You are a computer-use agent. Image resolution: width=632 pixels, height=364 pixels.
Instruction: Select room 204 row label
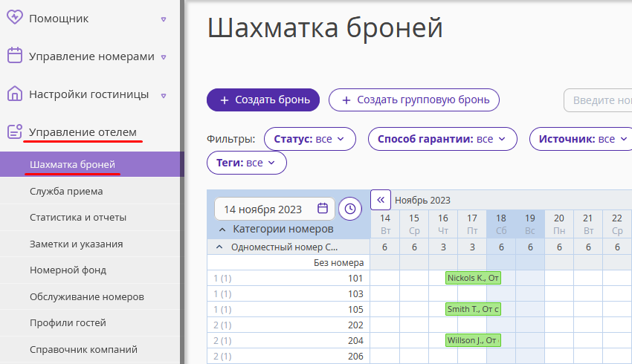pyautogui.click(x=288, y=341)
